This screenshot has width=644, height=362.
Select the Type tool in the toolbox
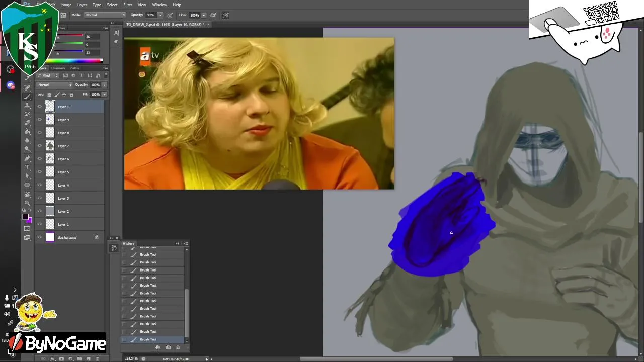click(x=27, y=167)
